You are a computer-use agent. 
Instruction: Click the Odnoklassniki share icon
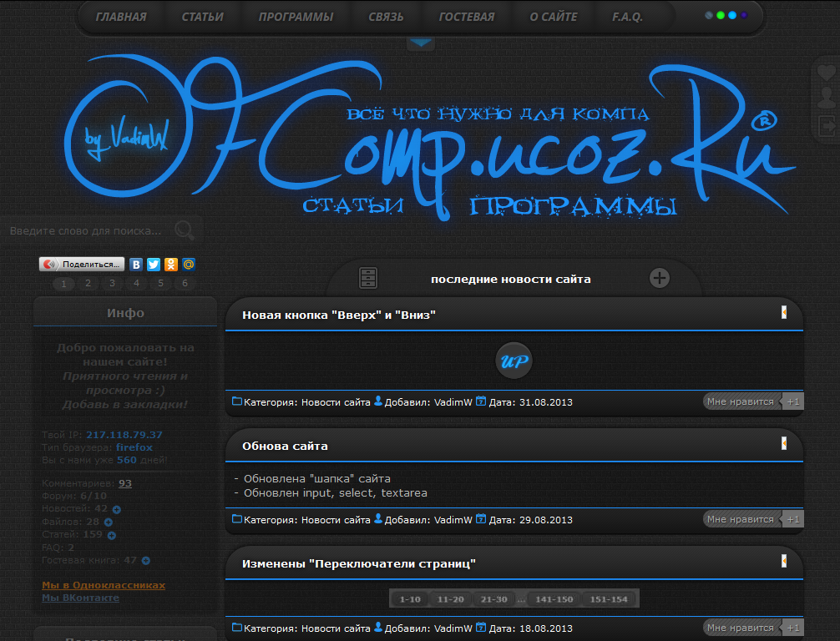171,265
